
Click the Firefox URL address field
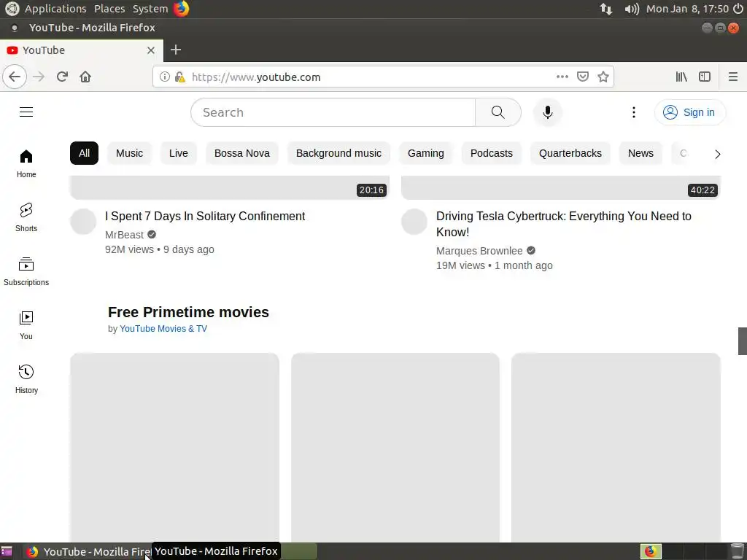click(x=371, y=77)
